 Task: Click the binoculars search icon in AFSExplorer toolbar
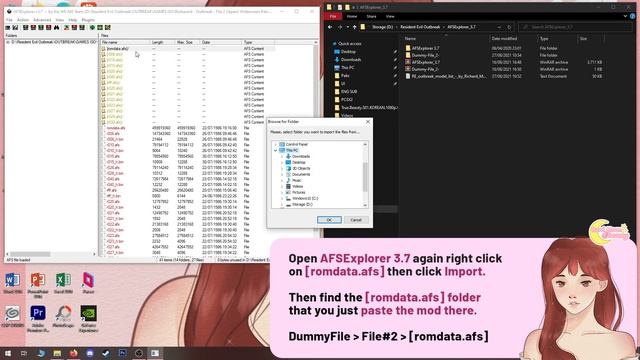point(56,27)
